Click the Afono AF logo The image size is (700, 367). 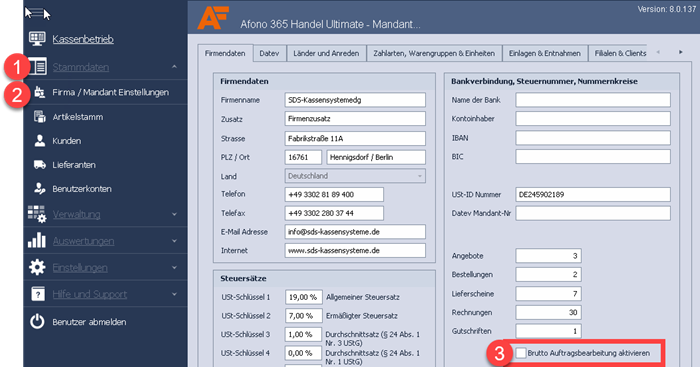[213, 18]
